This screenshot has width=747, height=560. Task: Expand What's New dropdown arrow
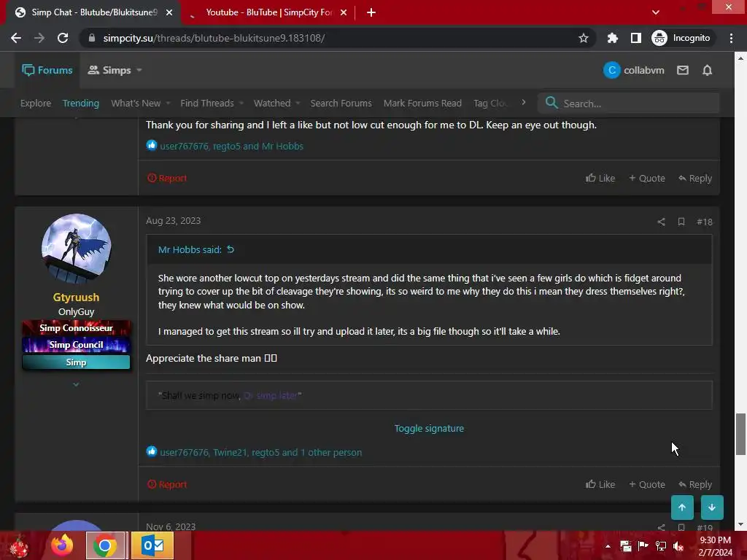coord(168,103)
